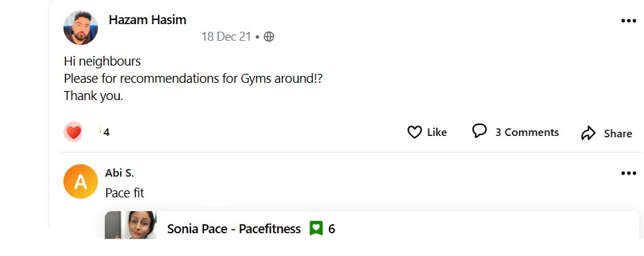
Task: Click the share arrow icon
Action: click(588, 133)
